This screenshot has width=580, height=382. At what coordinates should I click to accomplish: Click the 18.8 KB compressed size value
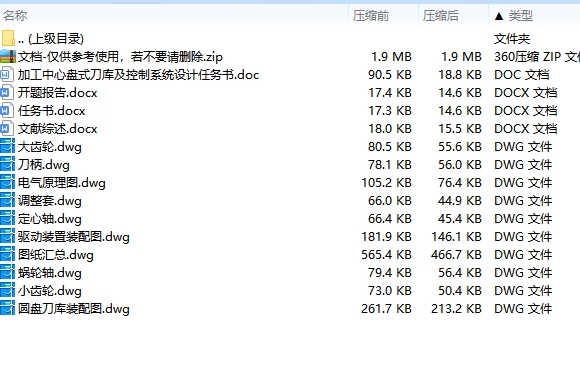click(460, 75)
